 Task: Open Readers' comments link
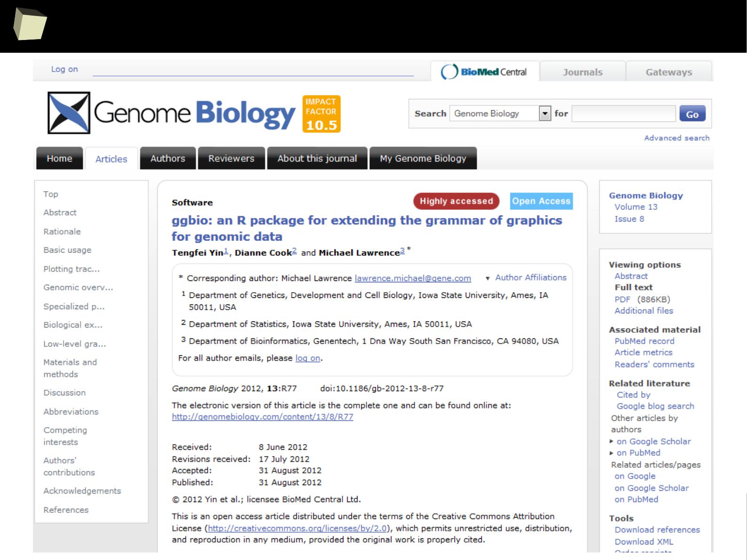[654, 364]
